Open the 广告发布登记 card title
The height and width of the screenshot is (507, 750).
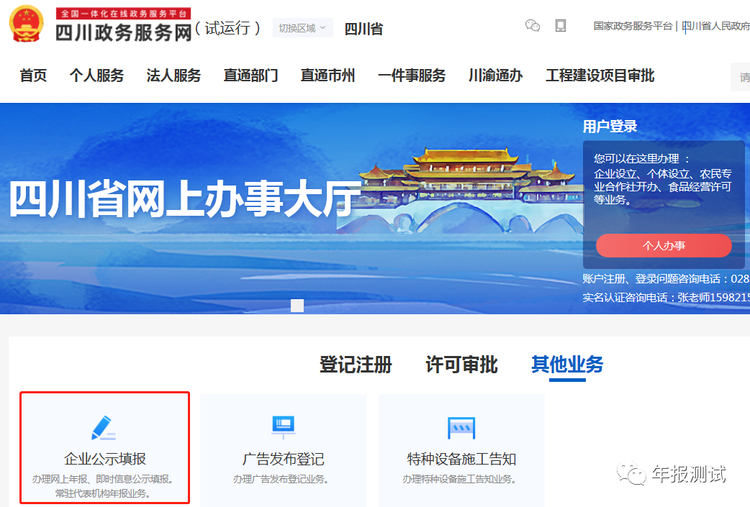(283, 459)
